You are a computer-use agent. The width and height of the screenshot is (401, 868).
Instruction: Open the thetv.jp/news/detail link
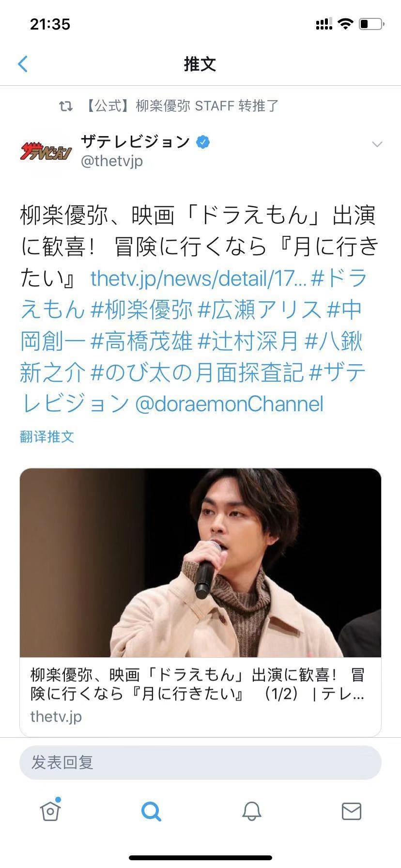coord(199,278)
